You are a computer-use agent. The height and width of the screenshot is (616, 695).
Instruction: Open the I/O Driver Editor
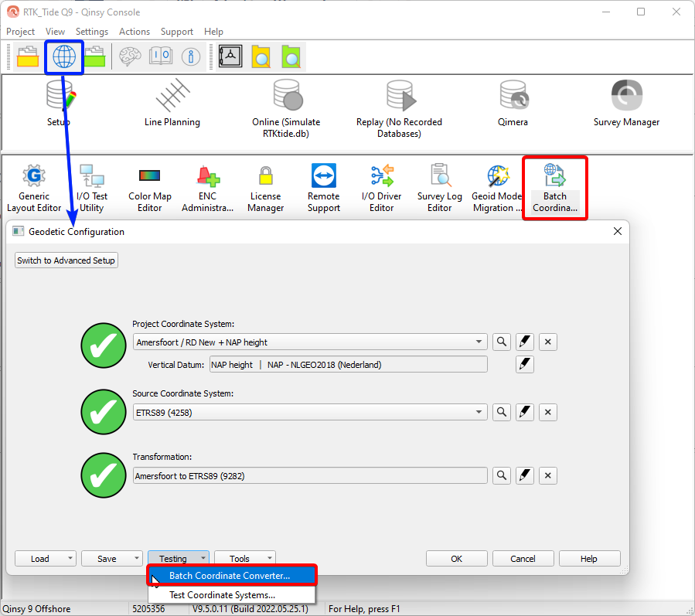[x=381, y=185]
